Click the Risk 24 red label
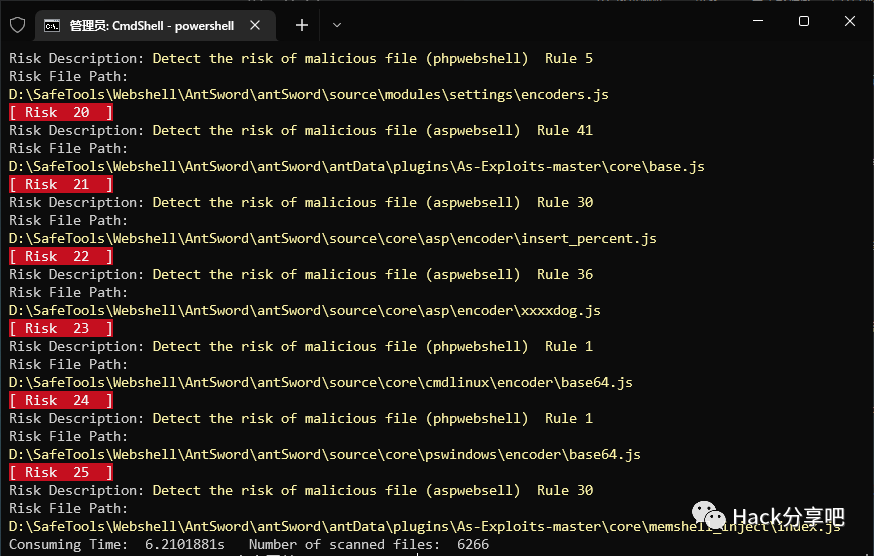874x556 pixels. (x=61, y=400)
